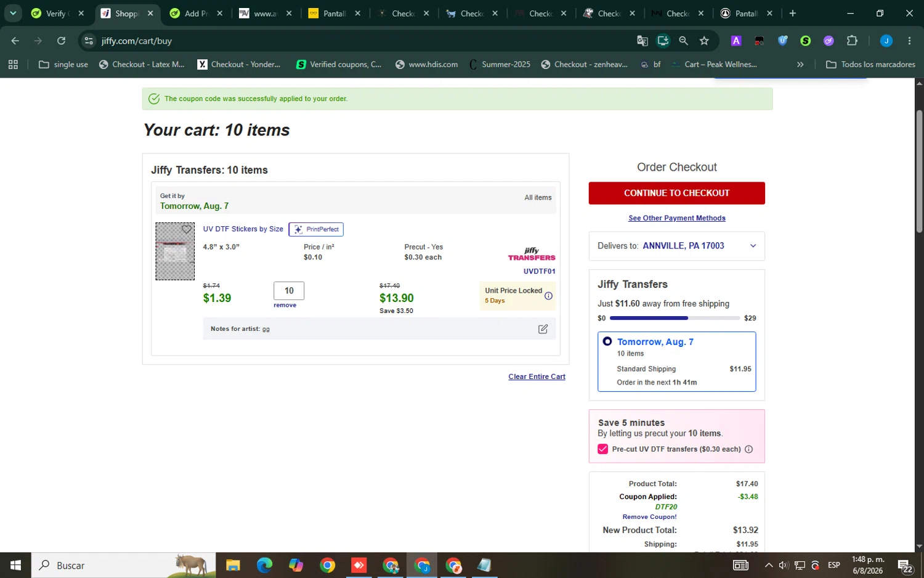The width and height of the screenshot is (924, 578).
Task: Click the free shipping progress bar
Action: pos(675,318)
